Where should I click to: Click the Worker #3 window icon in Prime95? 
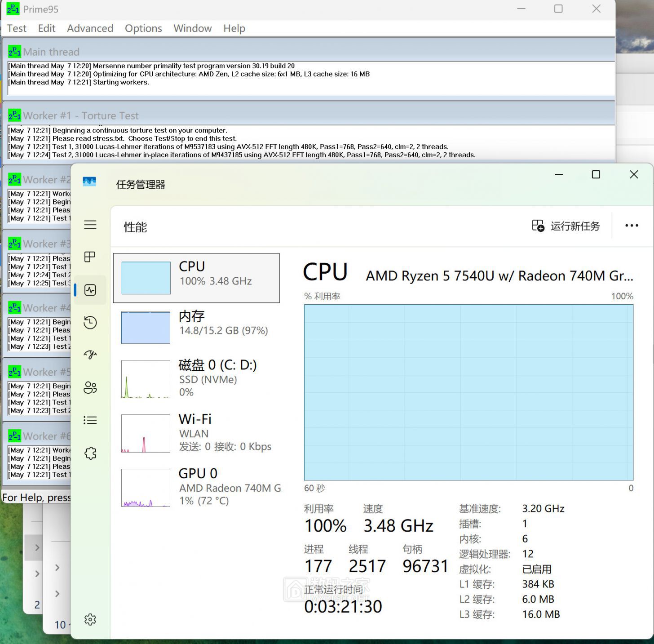click(x=14, y=244)
